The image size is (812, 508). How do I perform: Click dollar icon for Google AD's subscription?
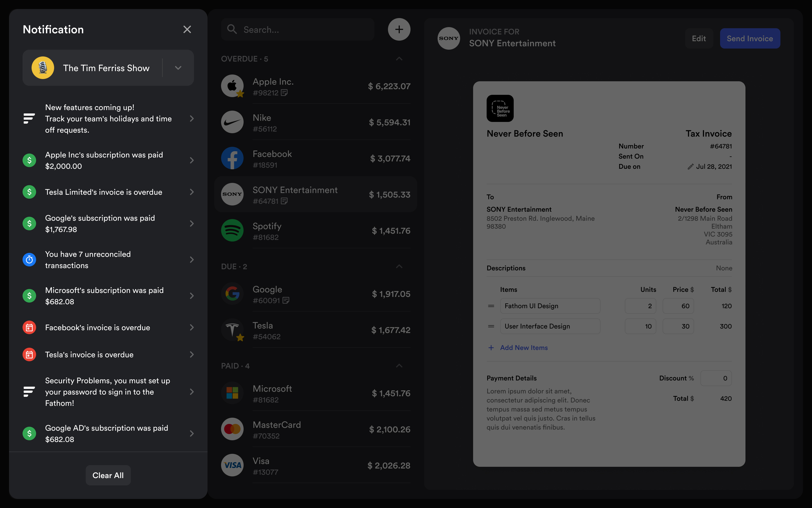tap(29, 433)
